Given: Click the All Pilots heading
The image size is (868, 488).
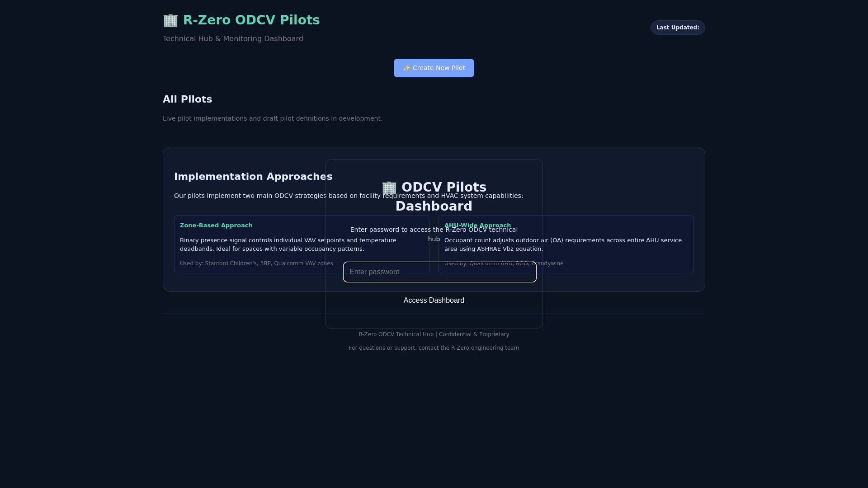Looking at the screenshot, I should click(187, 99).
